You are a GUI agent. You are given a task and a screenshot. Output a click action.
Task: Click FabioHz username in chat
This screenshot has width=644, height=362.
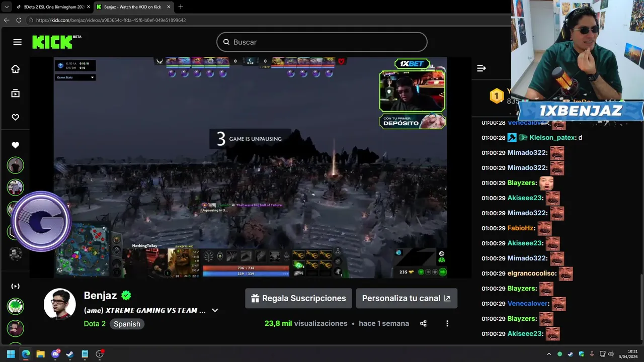tap(521, 228)
